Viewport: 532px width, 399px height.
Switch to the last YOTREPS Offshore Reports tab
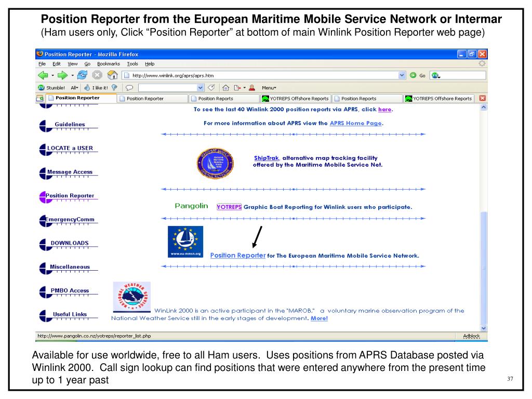439,98
